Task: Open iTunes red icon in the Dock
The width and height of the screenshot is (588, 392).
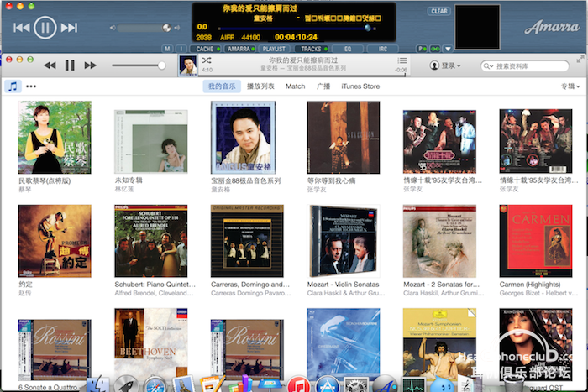Action: 299,384
